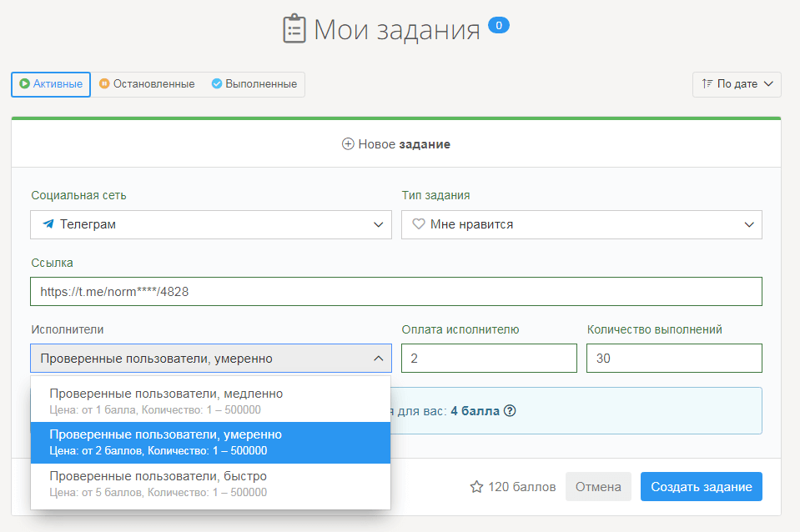This screenshot has height=532, width=800.
Task: Click the star icon next to 120 баллов
Action: pyautogui.click(x=476, y=487)
